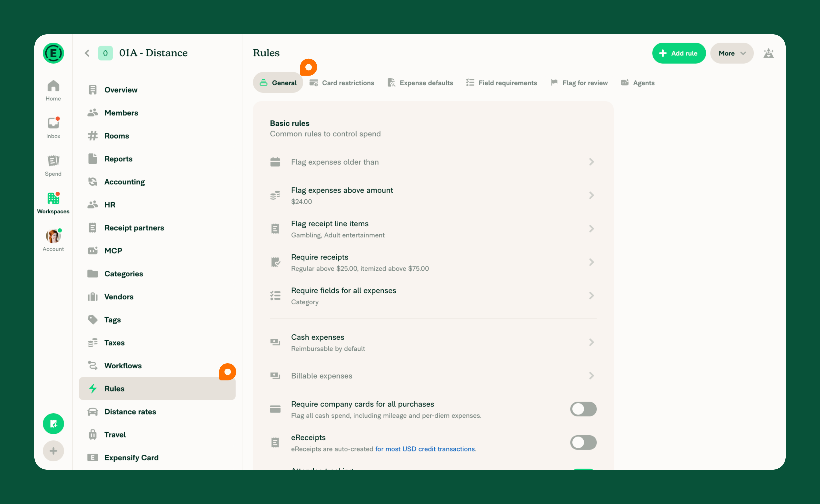
Task: Click the Require fields checklist icon
Action: coord(275,296)
